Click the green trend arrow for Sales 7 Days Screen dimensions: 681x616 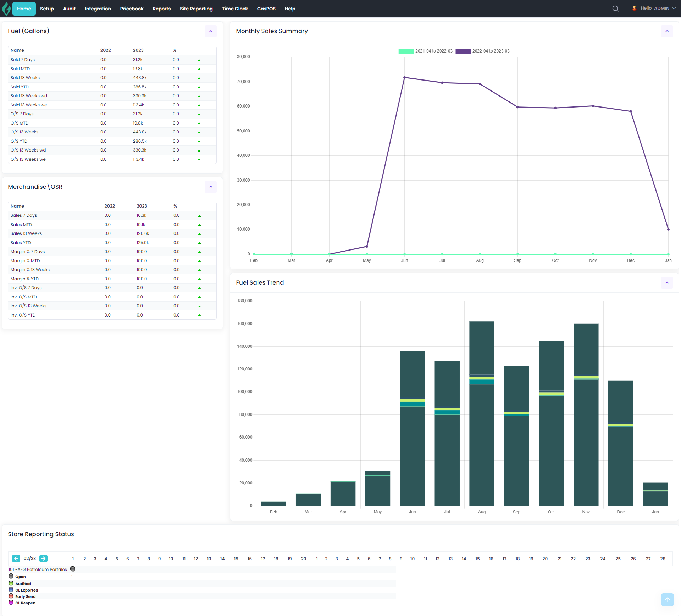pos(199,216)
